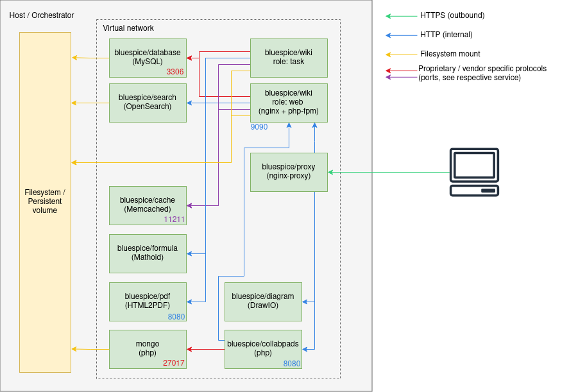Image resolution: width=578 pixels, height=392 pixels.
Task: Select the bluespice/diagram (DrawIO) box
Action: [263, 302]
